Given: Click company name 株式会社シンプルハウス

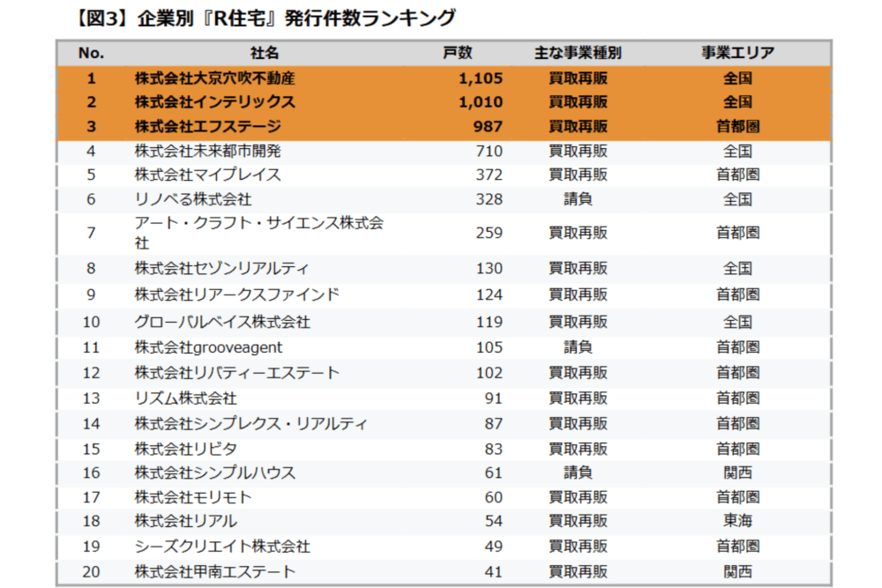Looking at the screenshot, I should point(215,473).
